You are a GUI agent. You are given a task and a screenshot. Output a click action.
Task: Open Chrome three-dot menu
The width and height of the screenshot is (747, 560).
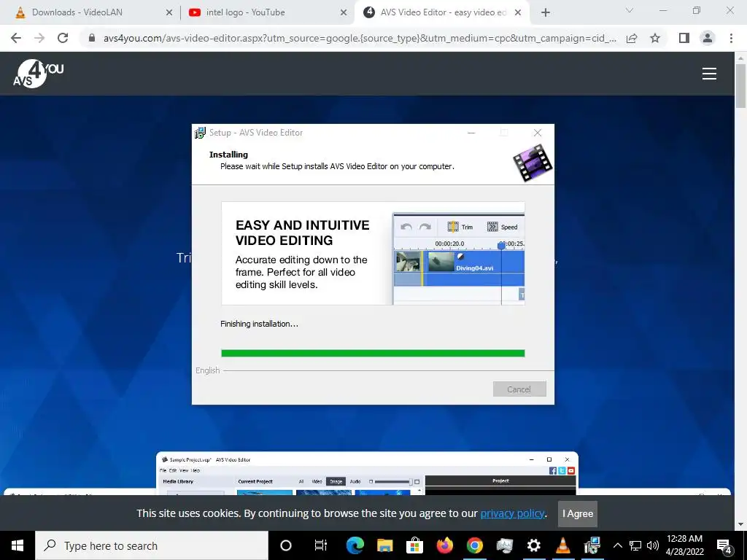[x=731, y=38]
